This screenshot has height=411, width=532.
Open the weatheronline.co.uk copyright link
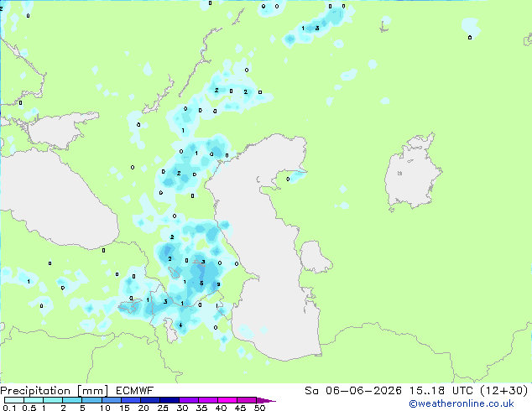[462, 403]
